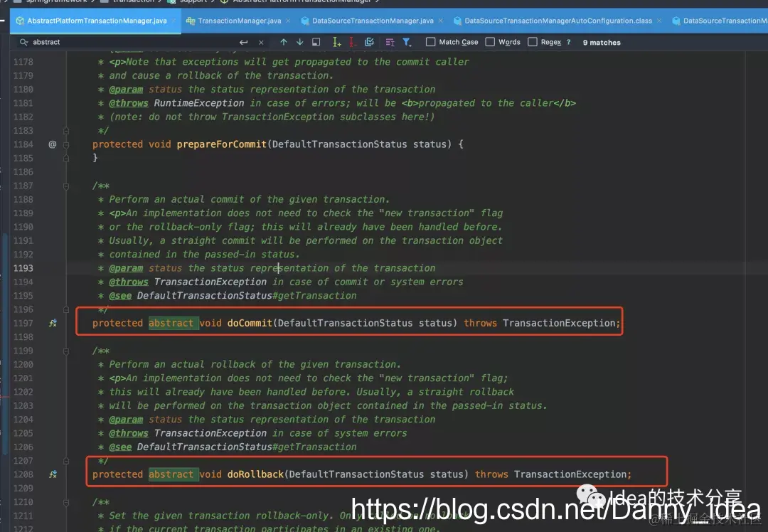Enable the Regex checkbox
Image resolution: width=768 pixels, height=532 pixels.
(x=533, y=42)
